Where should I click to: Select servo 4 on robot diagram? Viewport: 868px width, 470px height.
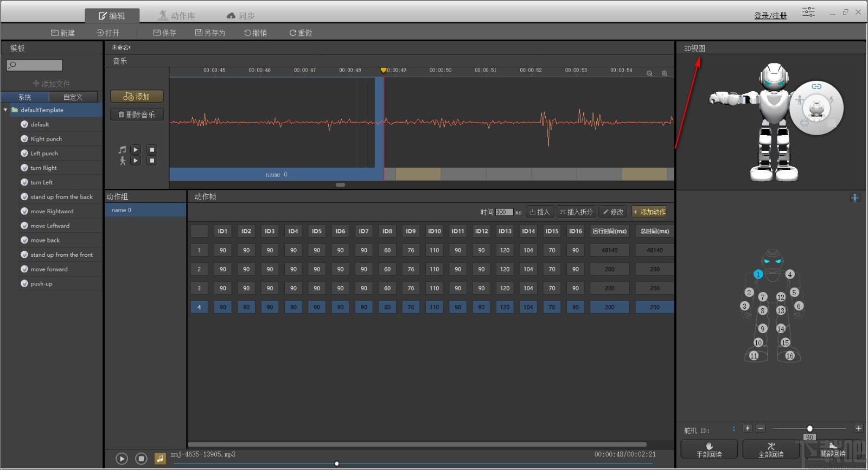tap(790, 275)
